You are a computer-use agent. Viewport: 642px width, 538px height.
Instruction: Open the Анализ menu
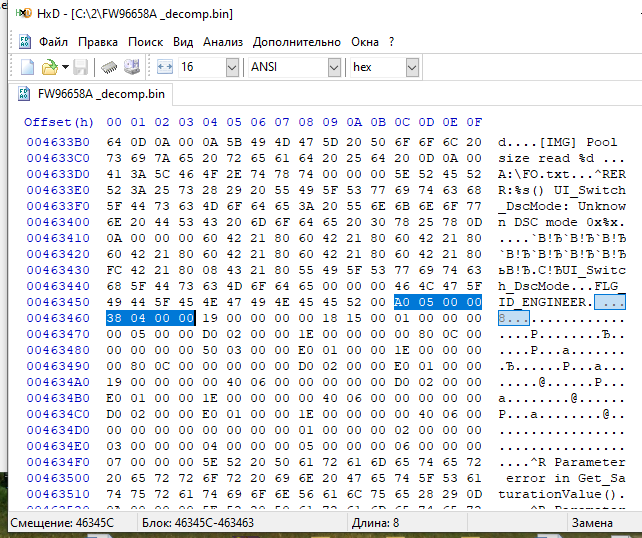tap(223, 42)
